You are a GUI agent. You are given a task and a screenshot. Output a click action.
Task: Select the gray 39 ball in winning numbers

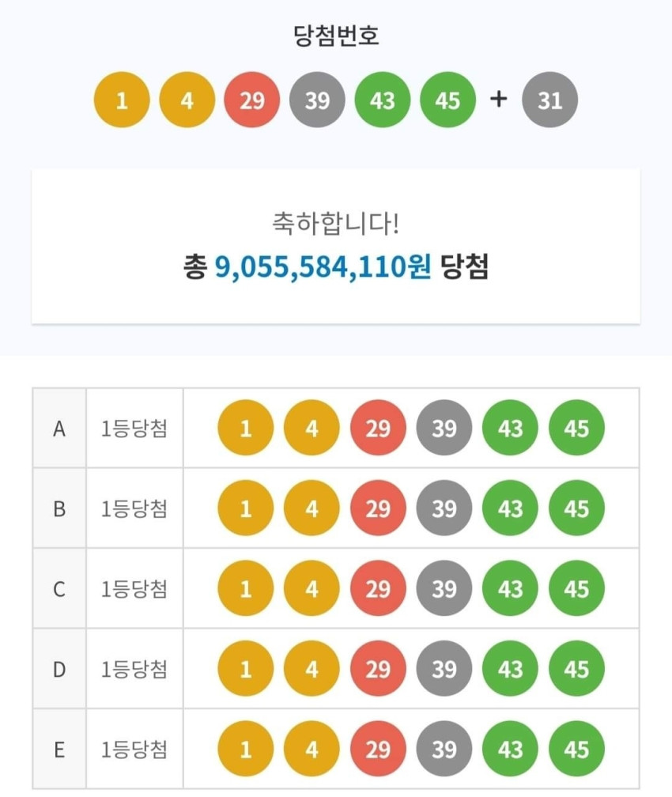click(317, 100)
